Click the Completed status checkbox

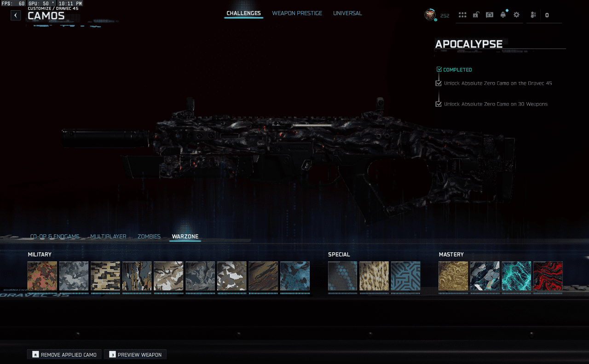[439, 69]
